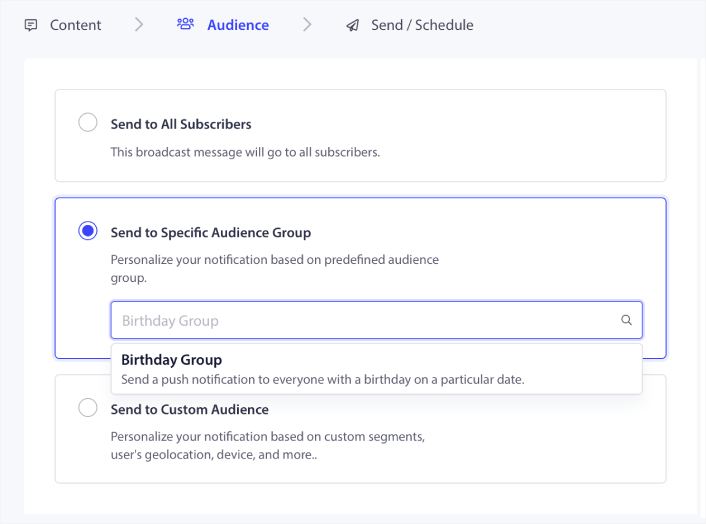
Task: Click the Send to Specific Audience Group heading
Action: [211, 232]
